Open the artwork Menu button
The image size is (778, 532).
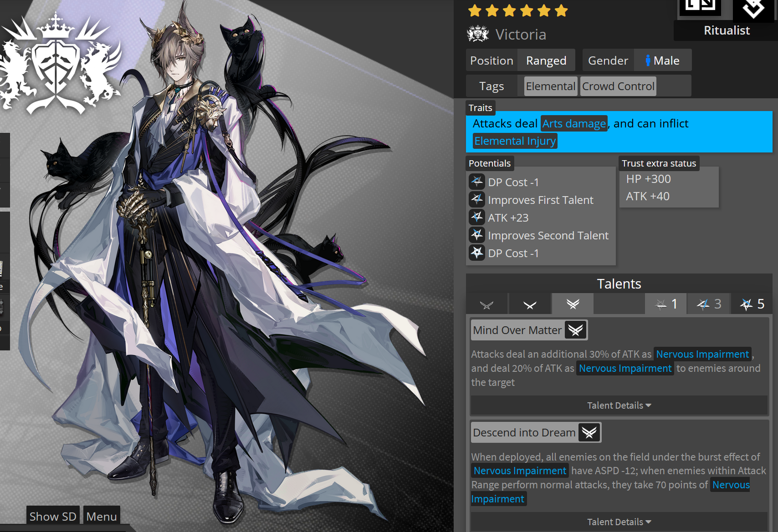pyautogui.click(x=102, y=516)
